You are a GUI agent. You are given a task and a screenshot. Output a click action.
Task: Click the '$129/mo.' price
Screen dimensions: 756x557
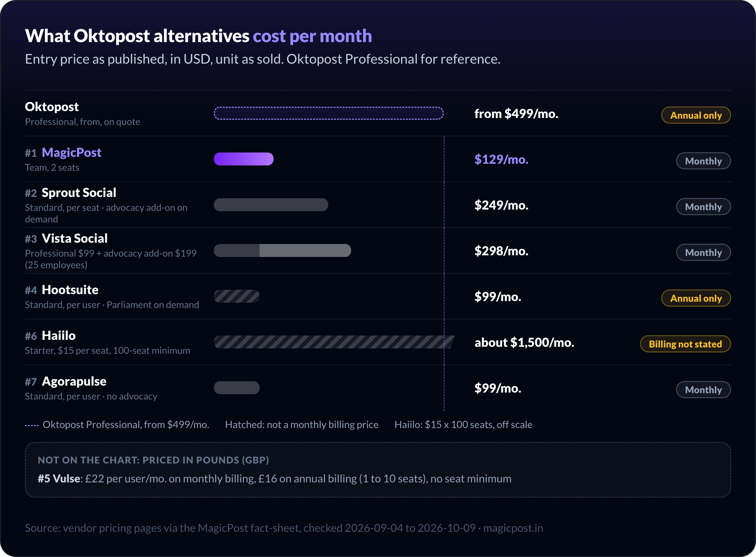click(501, 159)
